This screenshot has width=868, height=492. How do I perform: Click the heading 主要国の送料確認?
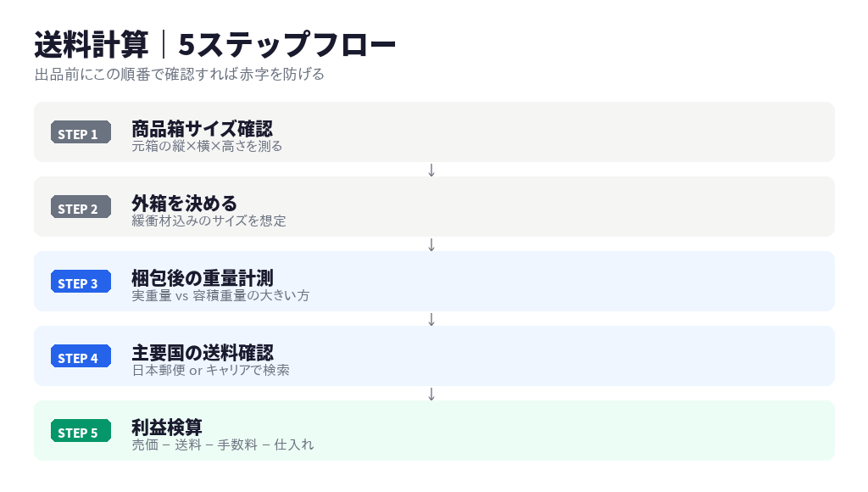202,352
